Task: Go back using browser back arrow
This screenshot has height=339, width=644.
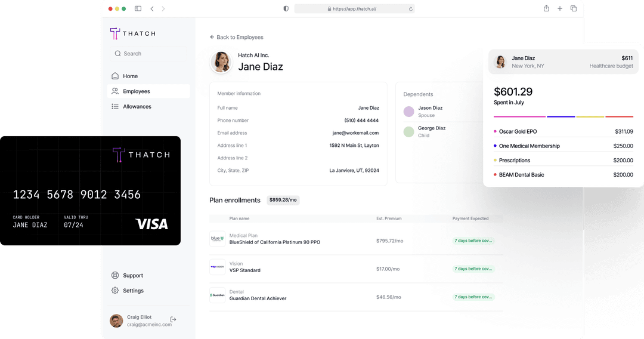Action: pyautogui.click(x=152, y=9)
